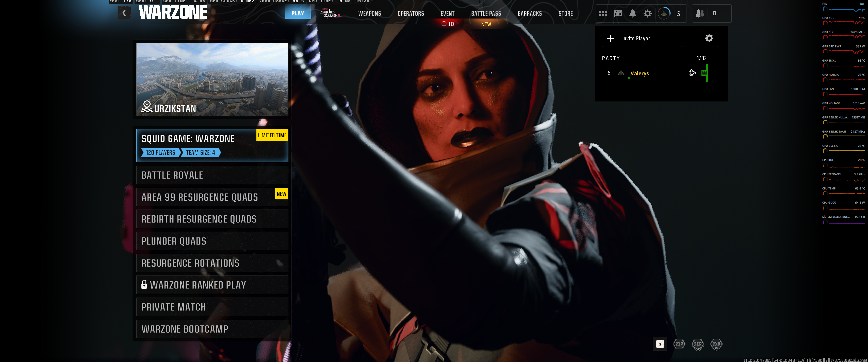Image resolution: width=868 pixels, height=362 pixels.
Task: Click the party count 1/32
Action: (x=701, y=58)
